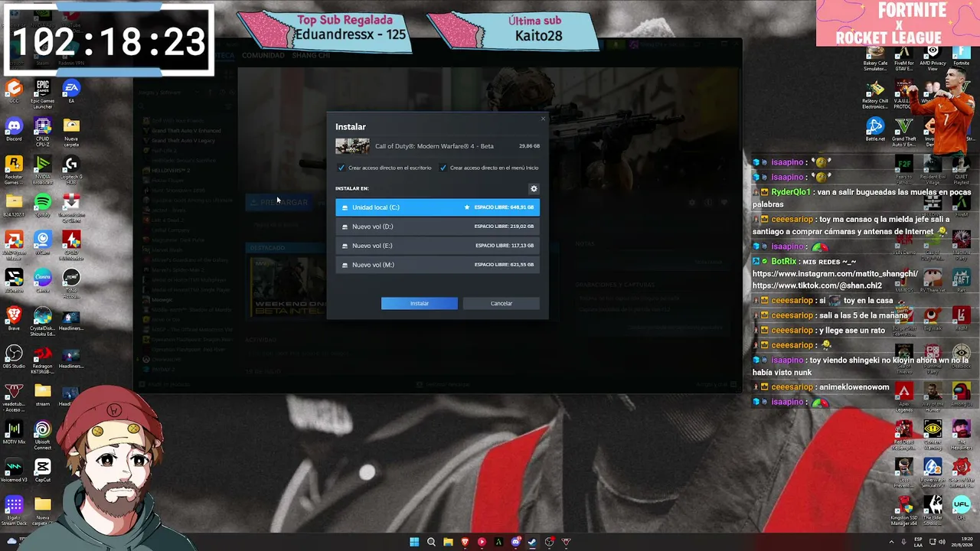Image resolution: width=980 pixels, height=551 pixels.
Task: Click the Call of Duty game thumbnail
Action: point(352,146)
